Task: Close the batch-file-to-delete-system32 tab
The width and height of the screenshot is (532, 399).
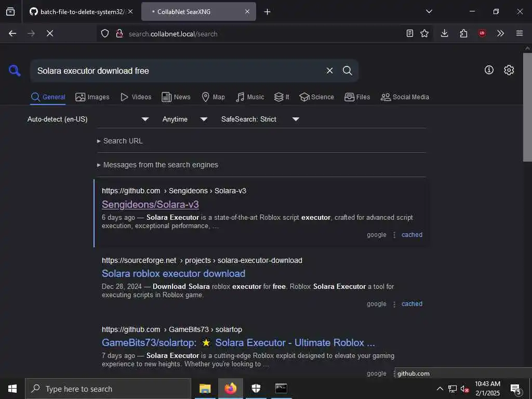Action: coord(130,11)
